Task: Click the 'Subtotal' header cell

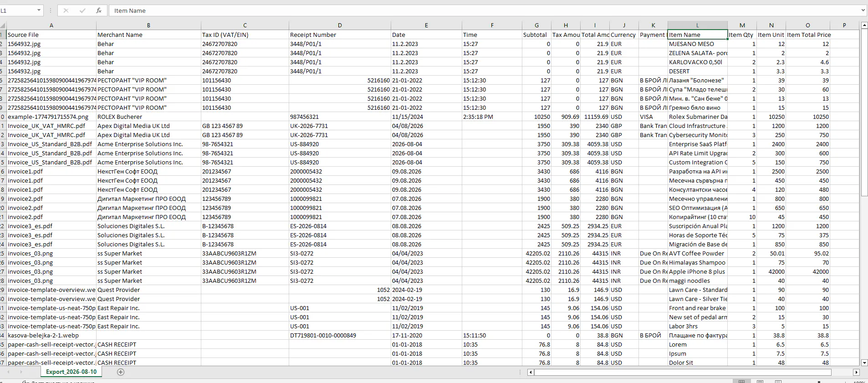Action: tap(536, 35)
